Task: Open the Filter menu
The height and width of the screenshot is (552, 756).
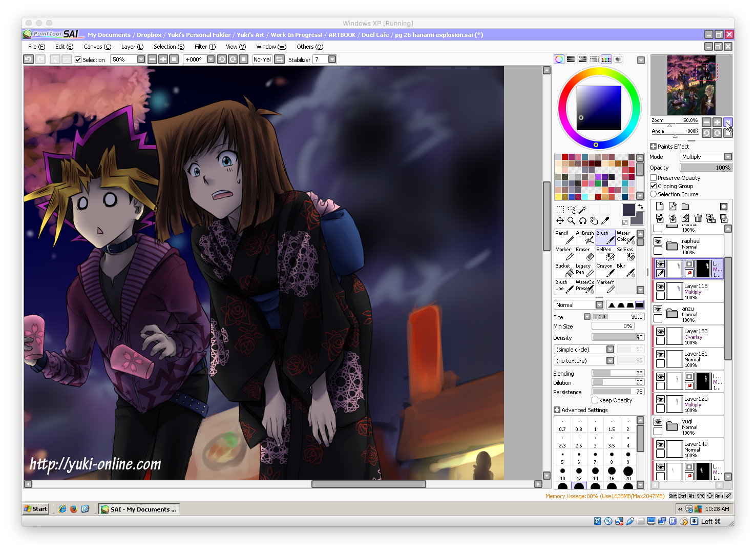Action: (x=205, y=47)
